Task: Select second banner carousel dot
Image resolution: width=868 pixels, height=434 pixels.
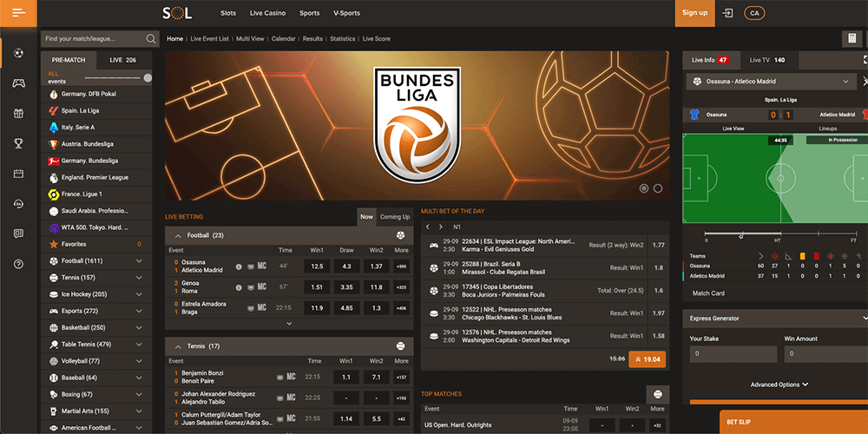Action: 658,188
